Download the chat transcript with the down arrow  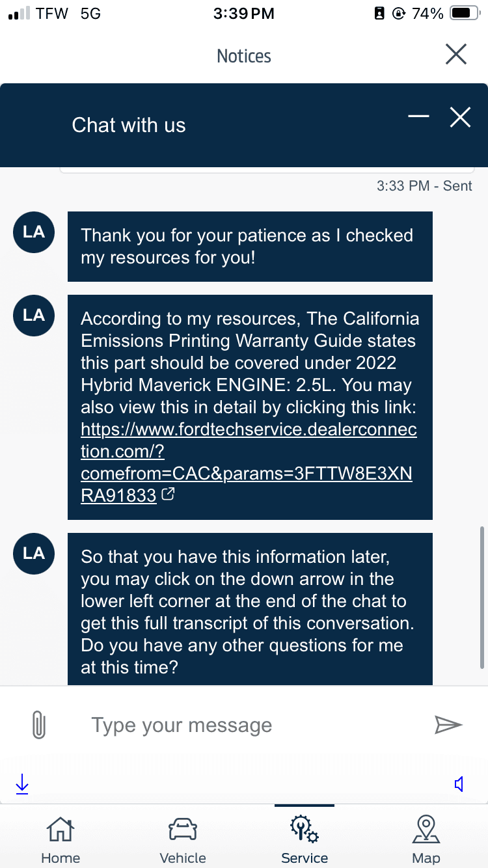(x=22, y=784)
